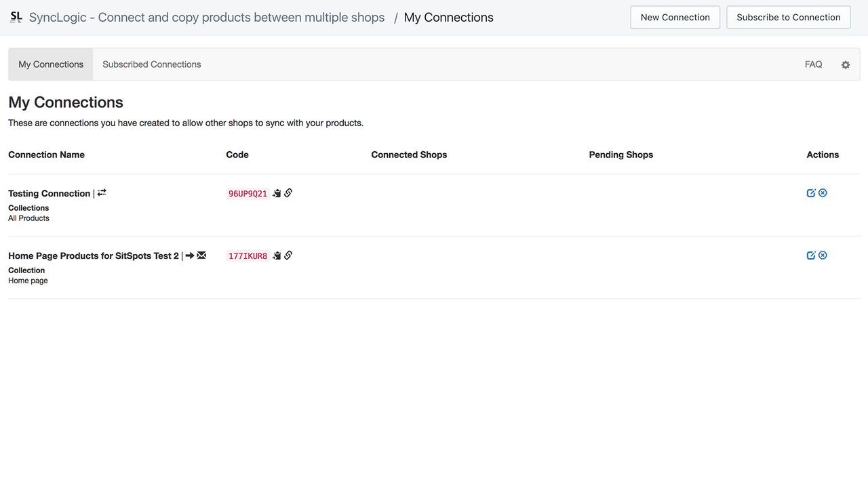Edit the Testing Connection entry
This screenshot has height=488, width=868.
coord(811,192)
